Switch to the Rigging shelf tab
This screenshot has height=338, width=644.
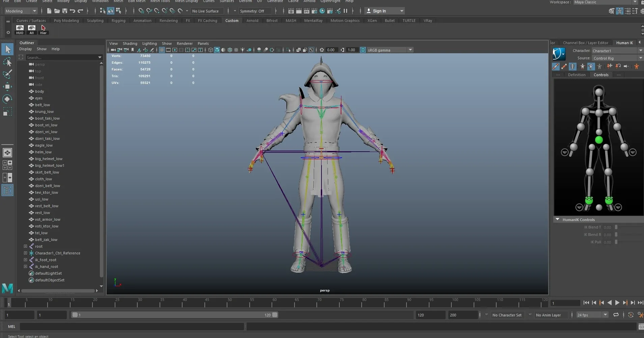118,21
